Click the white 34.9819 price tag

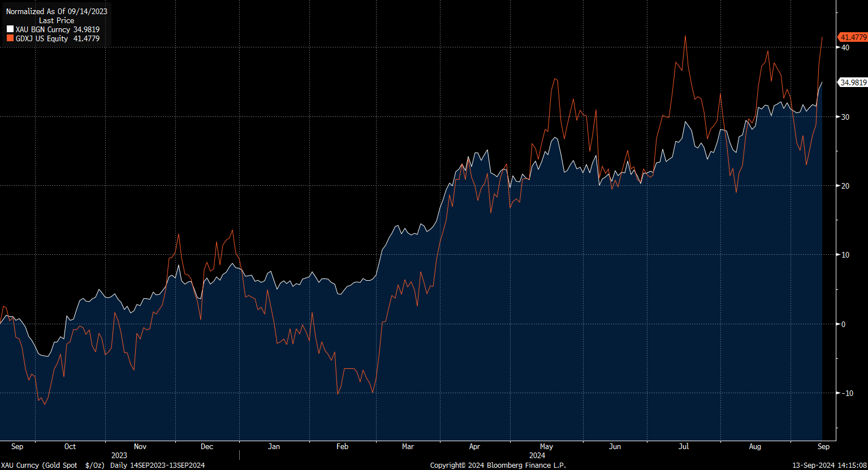coord(853,82)
